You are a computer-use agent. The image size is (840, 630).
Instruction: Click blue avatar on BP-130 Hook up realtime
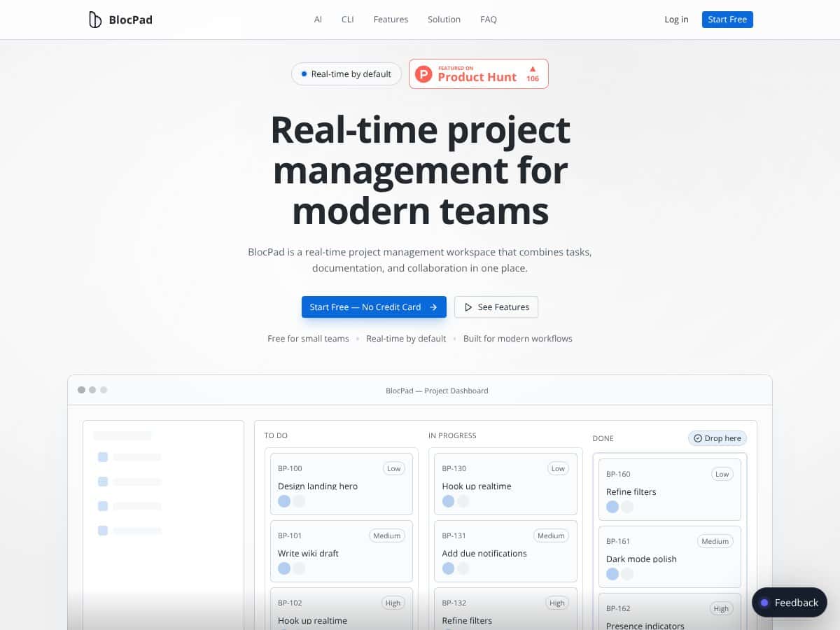[x=448, y=501]
